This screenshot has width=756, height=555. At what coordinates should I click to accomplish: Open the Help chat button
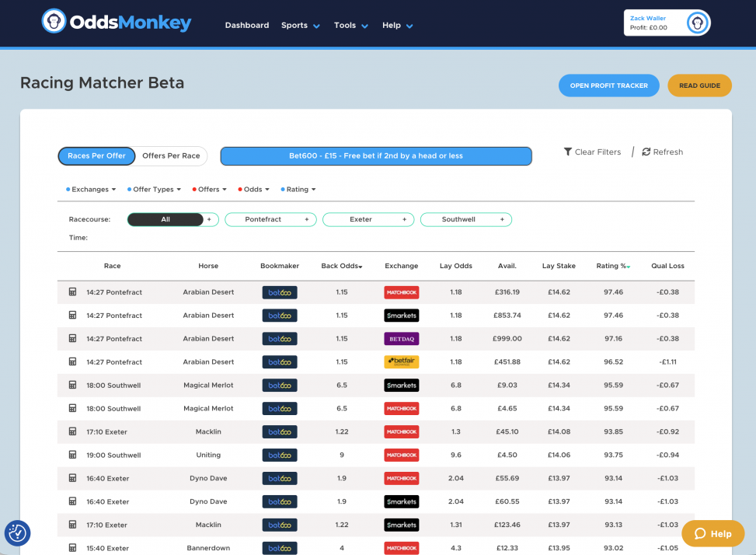712,533
